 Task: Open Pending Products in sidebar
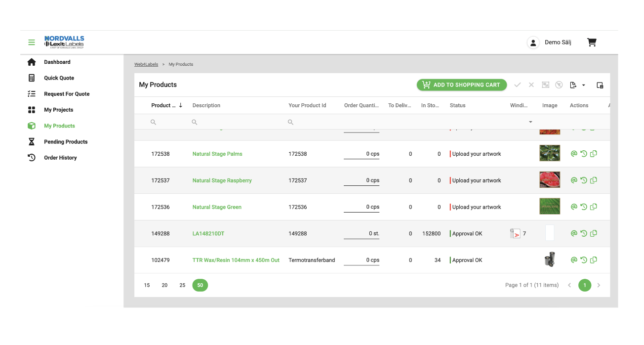[x=66, y=142]
